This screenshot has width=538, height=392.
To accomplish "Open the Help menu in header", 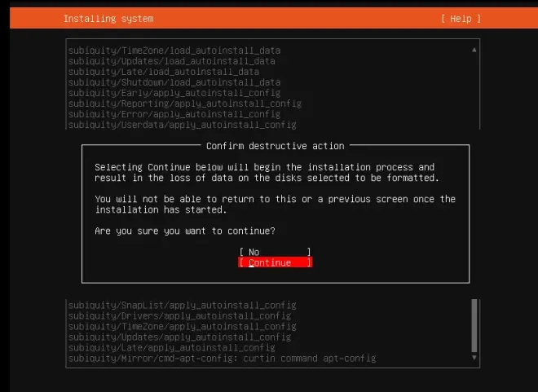I will click(461, 19).
